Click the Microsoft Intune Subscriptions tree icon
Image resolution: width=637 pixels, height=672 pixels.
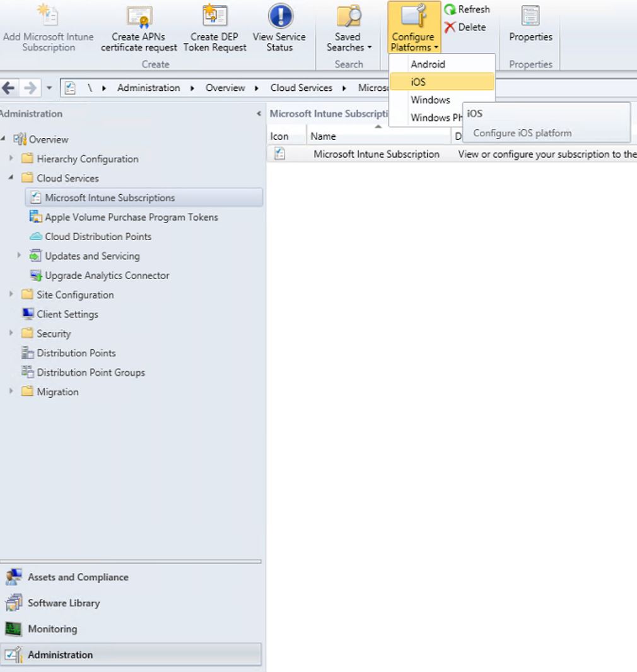[36, 197]
